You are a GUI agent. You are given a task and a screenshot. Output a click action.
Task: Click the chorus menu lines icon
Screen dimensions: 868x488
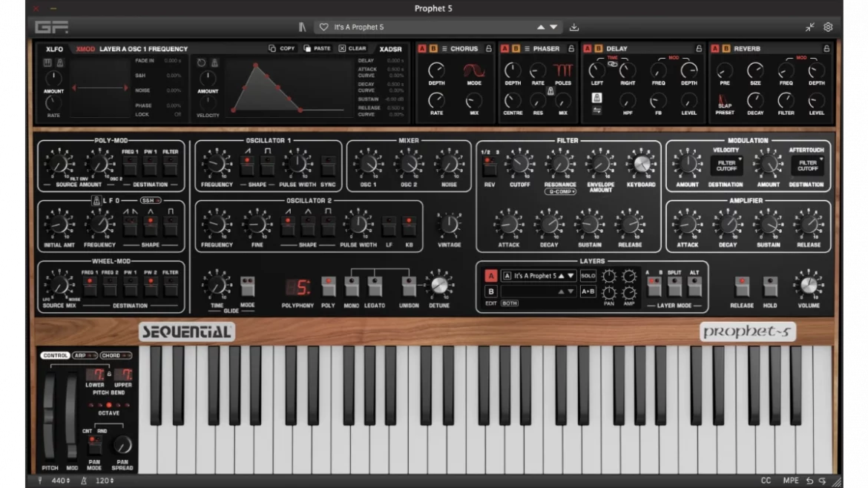pyautogui.click(x=444, y=49)
